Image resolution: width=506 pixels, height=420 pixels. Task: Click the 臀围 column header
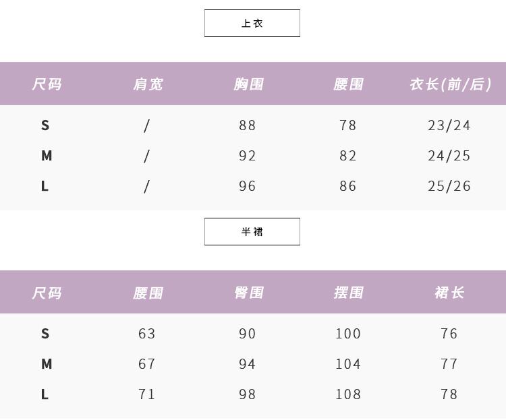248,293
